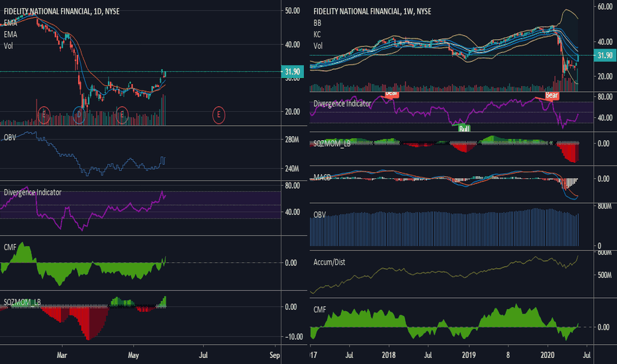Click the 240M level on daily OBV axis
Image resolution: width=617 pixels, height=364 pixels.
point(292,169)
